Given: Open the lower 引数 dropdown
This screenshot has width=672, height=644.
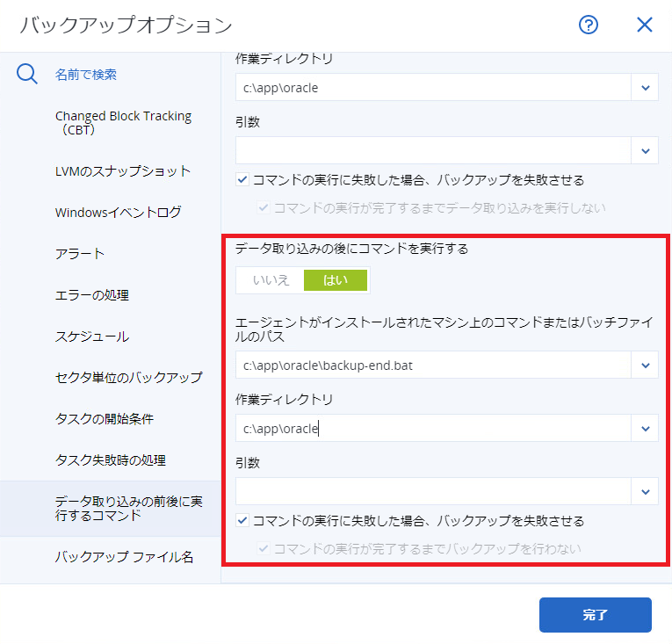Looking at the screenshot, I should click(x=645, y=491).
